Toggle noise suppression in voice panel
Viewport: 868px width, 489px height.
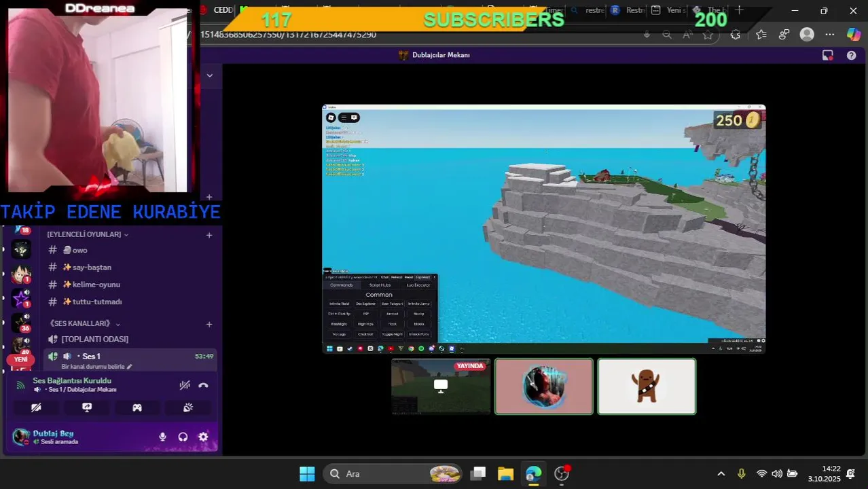(x=184, y=385)
